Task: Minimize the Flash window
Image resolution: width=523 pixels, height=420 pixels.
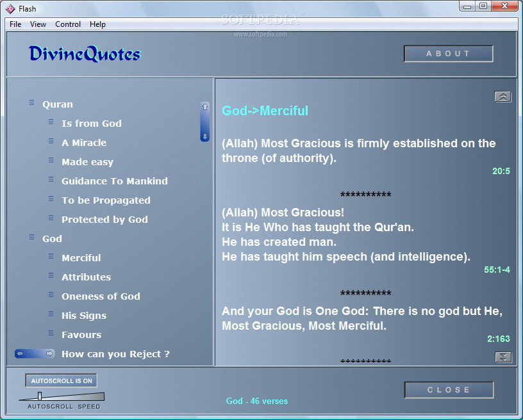Action: click(467, 6)
